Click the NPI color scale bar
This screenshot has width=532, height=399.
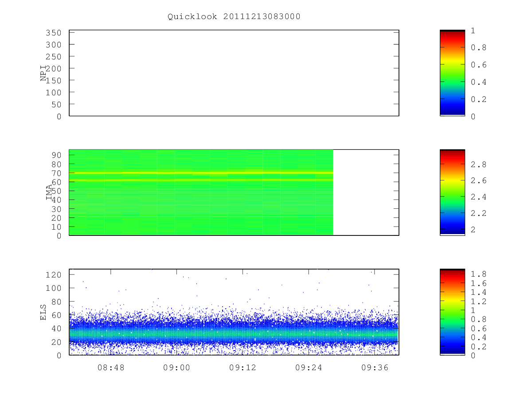coord(452,73)
